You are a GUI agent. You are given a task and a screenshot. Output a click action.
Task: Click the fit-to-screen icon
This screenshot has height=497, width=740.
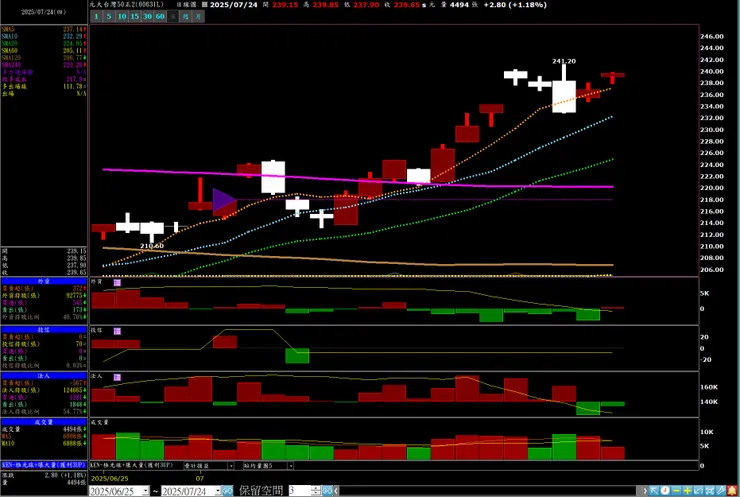[709, 491]
